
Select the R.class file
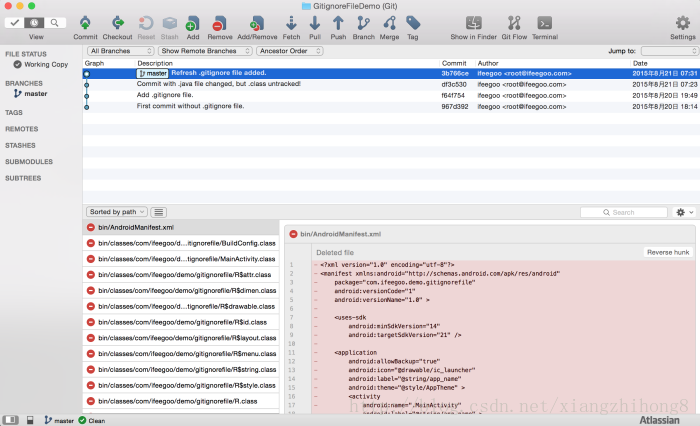[x=181, y=401]
